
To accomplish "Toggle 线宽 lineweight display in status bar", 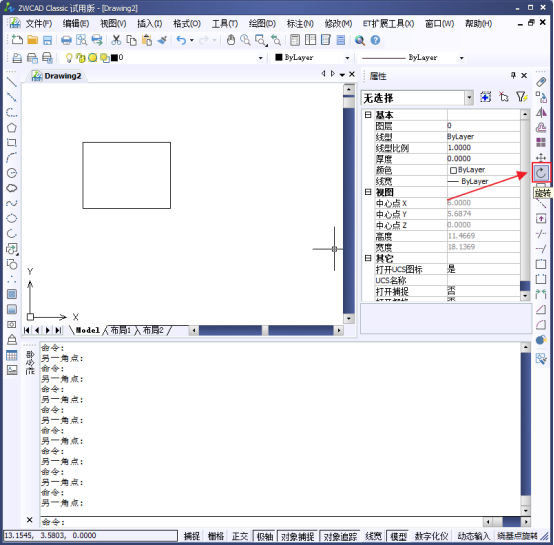I will click(x=373, y=536).
